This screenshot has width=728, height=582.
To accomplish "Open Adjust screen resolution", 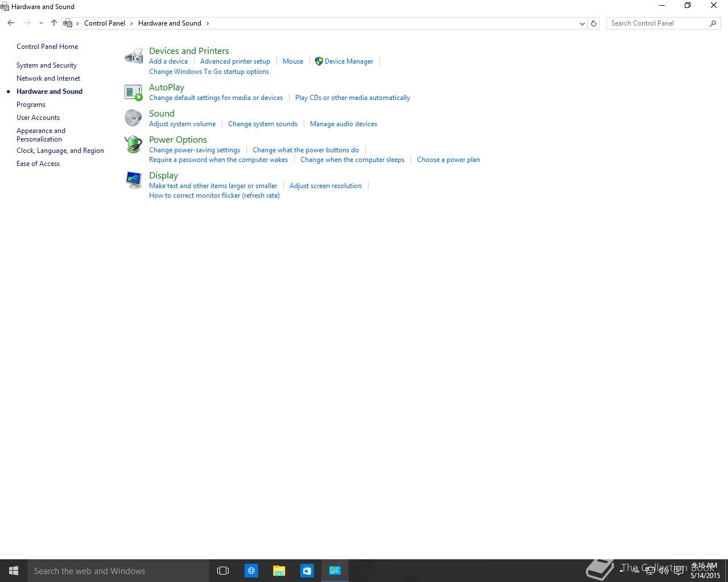I will pos(325,186).
